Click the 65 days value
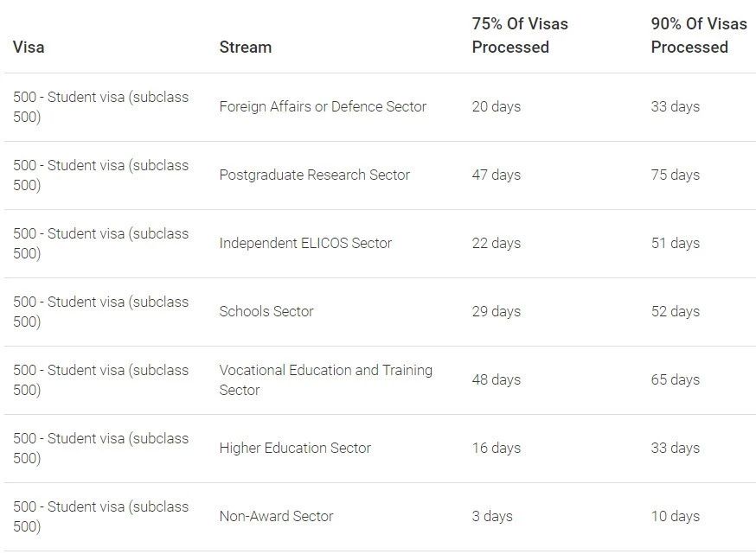 click(675, 380)
